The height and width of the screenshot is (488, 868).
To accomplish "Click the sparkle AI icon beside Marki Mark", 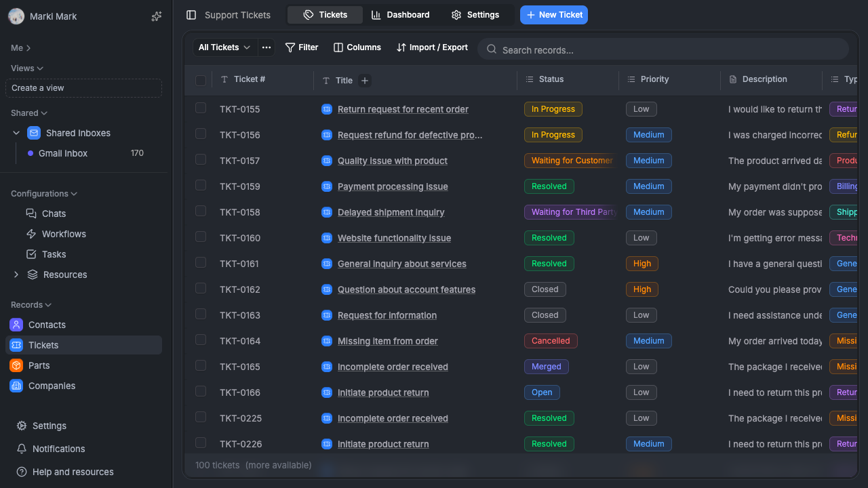I will point(157,16).
